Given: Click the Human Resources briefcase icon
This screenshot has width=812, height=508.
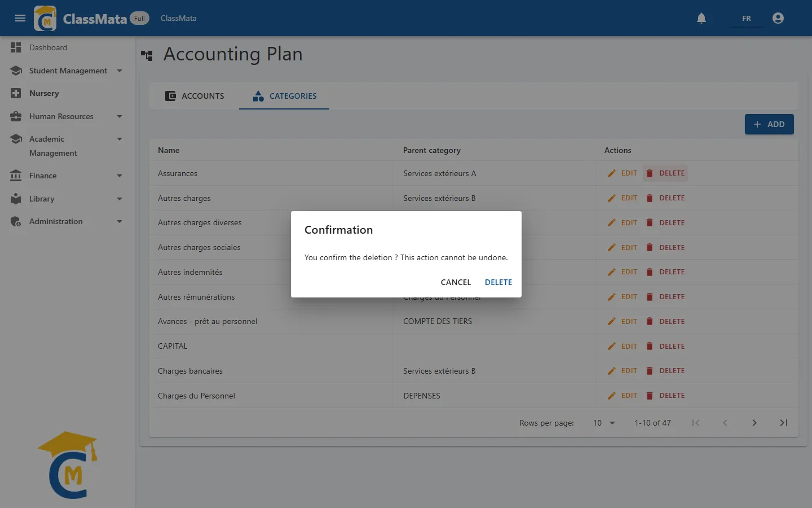Looking at the screenshot, I should pos(16,116).
